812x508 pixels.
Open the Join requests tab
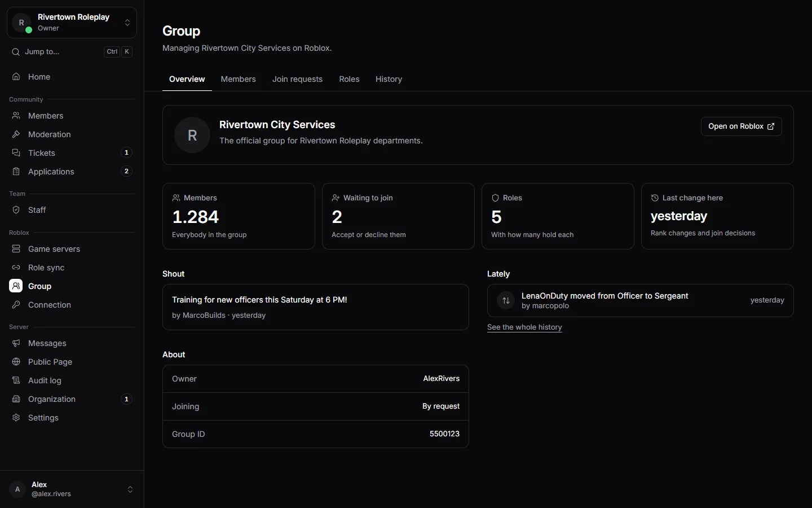(297, 79)
